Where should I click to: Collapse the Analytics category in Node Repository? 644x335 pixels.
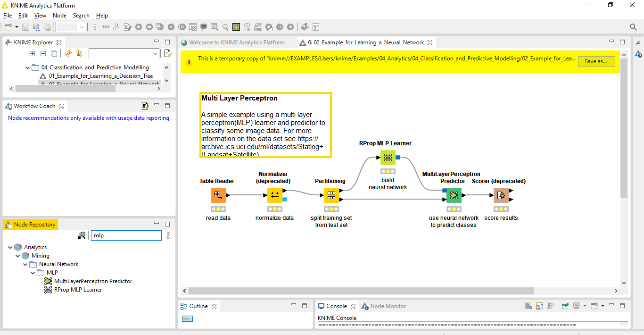[10, 247]
